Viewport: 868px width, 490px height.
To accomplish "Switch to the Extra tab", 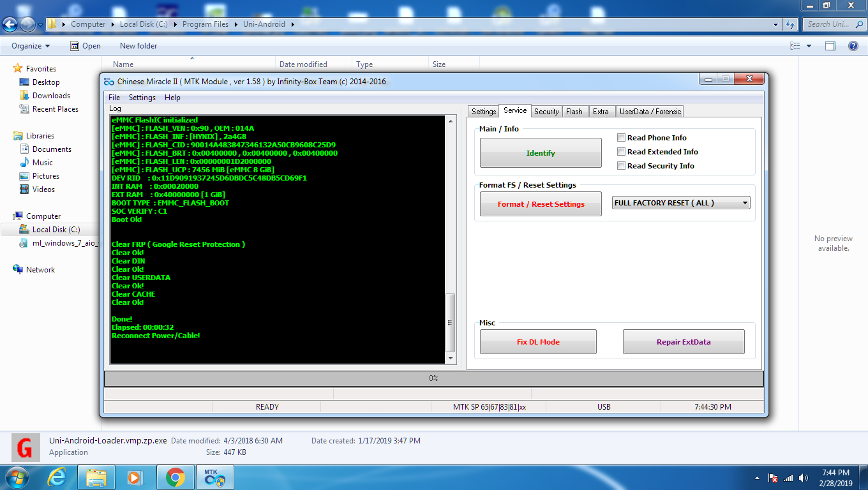I will (601, 112).
